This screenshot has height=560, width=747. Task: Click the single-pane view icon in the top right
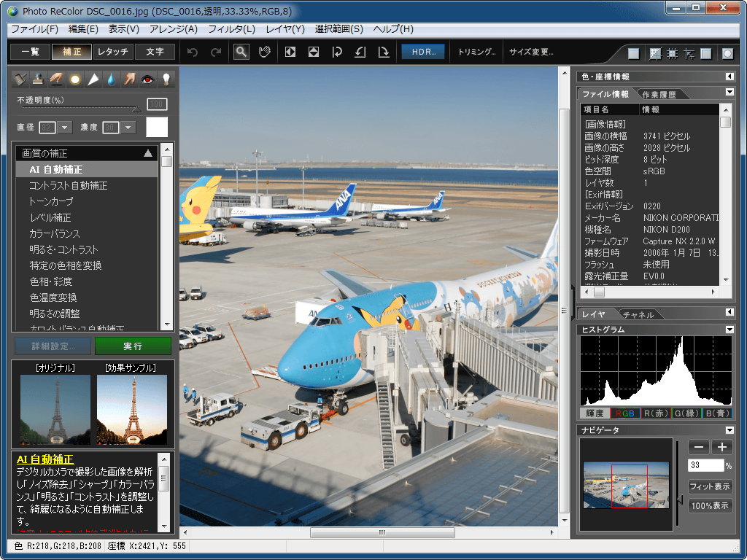pyautogui.click(x=634, y=54)
